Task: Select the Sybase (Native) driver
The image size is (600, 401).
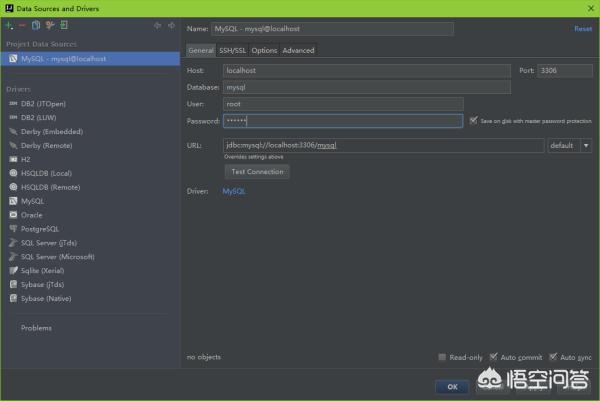Action: click(x=46, y=298)
